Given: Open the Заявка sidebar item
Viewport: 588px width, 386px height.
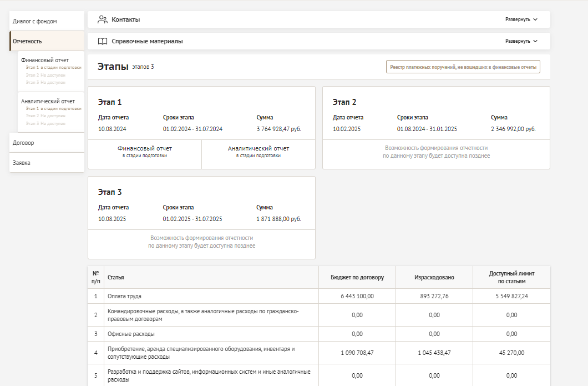Looking at the screenshot, I should [x=22, y=163].
